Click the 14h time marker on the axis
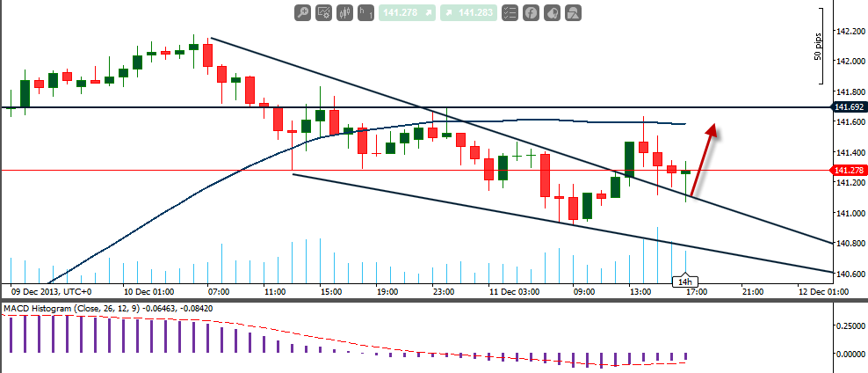Screen dimensions: 868x373 (685, 282)
